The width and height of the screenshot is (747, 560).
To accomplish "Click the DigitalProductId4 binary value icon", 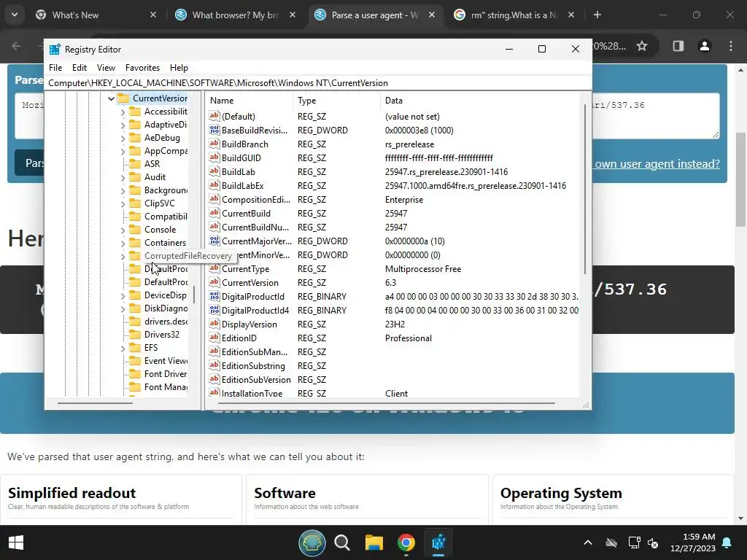I will (x=214, y=310).
